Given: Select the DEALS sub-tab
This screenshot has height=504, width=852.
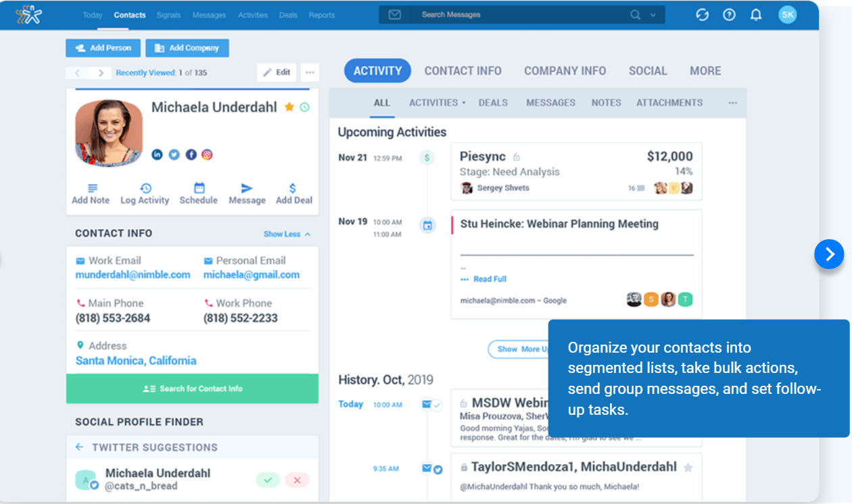Looking at the screenshot, I should [493, 103].
